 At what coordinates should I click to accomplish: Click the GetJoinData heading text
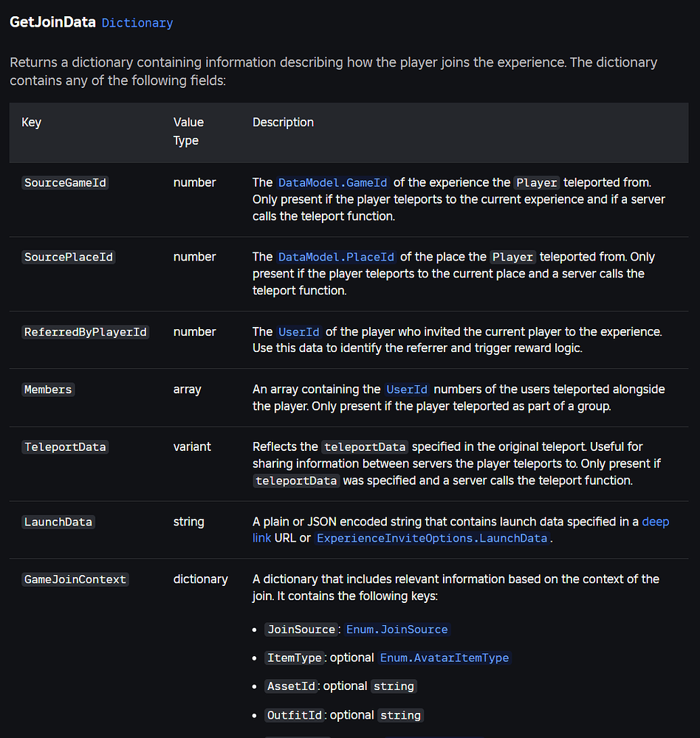[x=52, y=22]
